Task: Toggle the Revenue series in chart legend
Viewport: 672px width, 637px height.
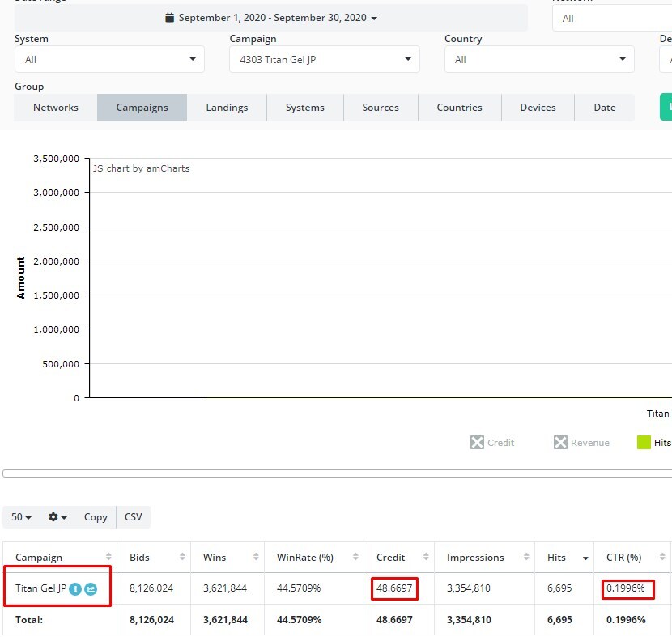Action: pos(581,443)
